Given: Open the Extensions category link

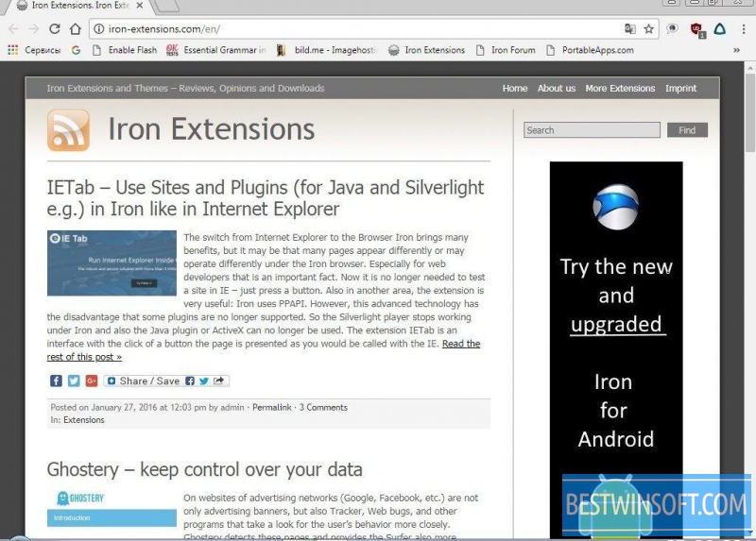Looking at the screenshot, I should coord(84,419).
